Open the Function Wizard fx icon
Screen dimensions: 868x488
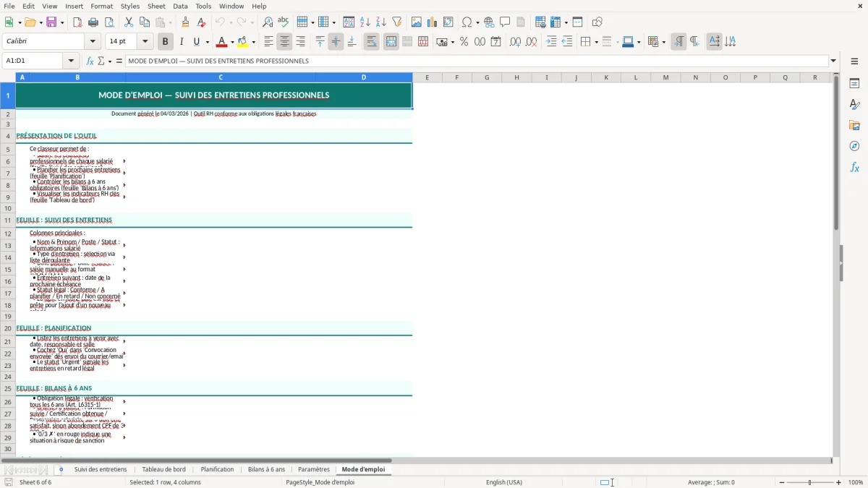90,61
